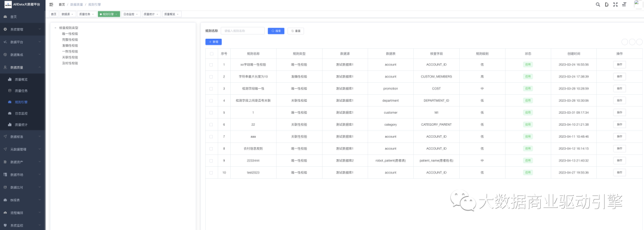Image resolution: width=644 pixels, height=230 pixels.
Task: Click the 质量任务 icon in the sidebar
Action: point(10,91)
